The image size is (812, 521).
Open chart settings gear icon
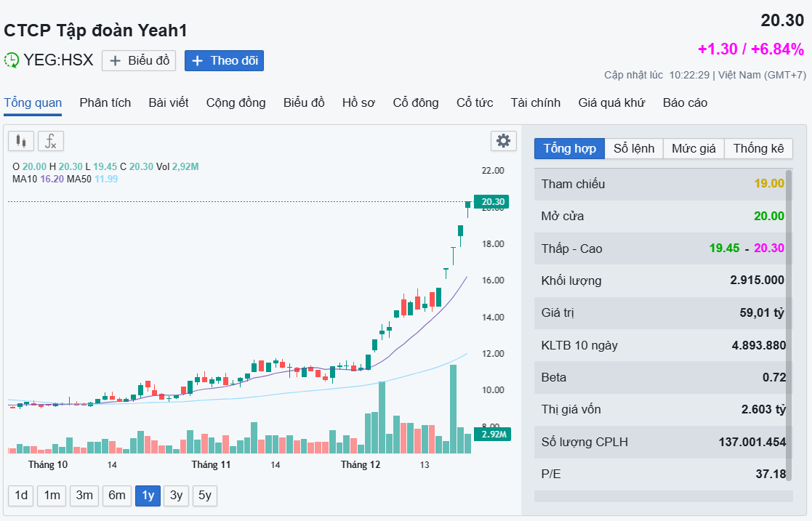pos(503,141)
